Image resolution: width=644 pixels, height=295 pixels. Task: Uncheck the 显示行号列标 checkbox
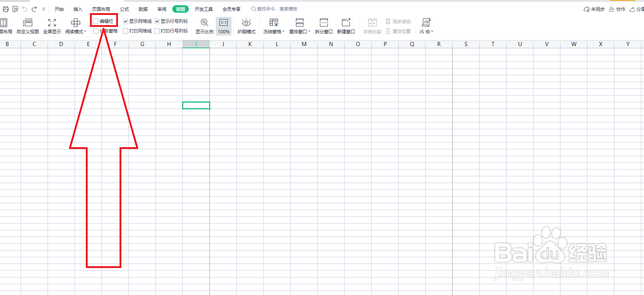pos(157,21)
